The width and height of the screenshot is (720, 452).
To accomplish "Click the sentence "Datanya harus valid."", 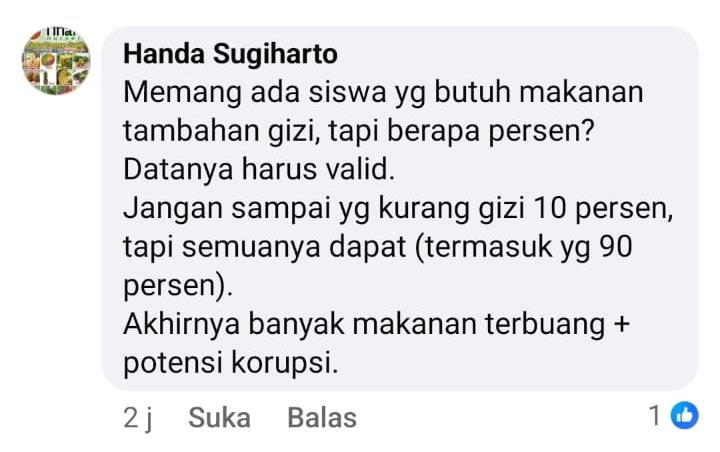I will (259, 169).
